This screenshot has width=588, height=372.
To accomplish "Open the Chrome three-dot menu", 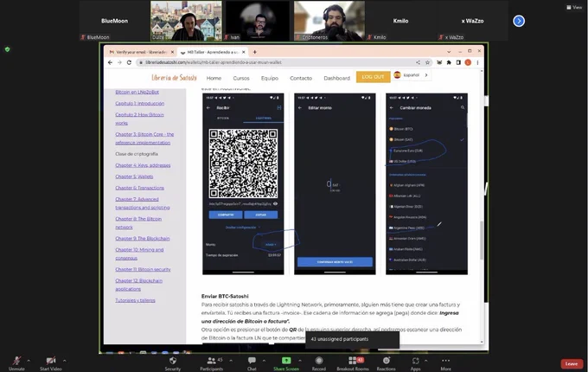I will pyautogui.click(x=477, y=62).
